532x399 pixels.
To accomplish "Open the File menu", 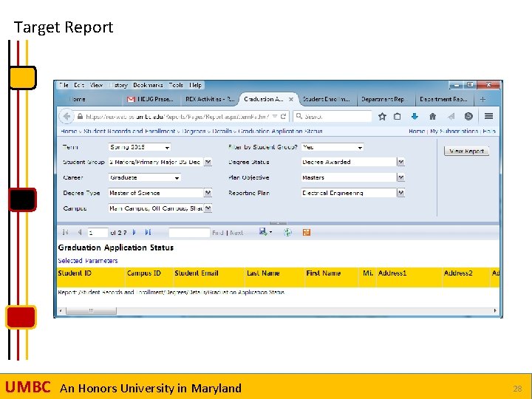I will pyautogui.click(x=64, y=85).
